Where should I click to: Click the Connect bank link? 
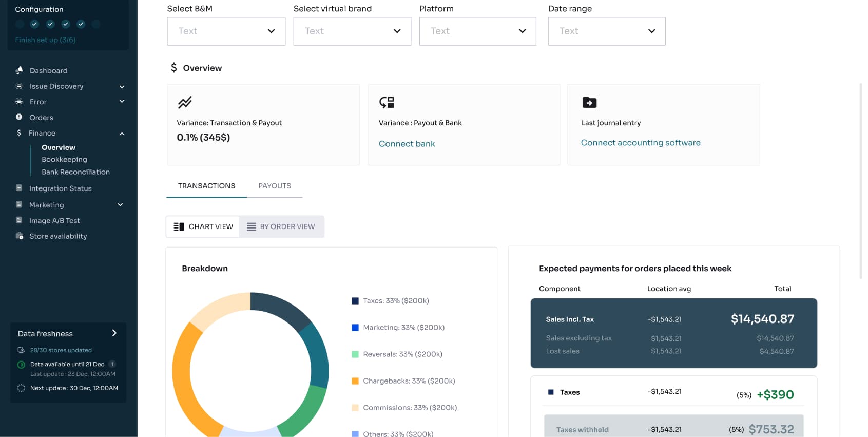click(x=407, y=144)
